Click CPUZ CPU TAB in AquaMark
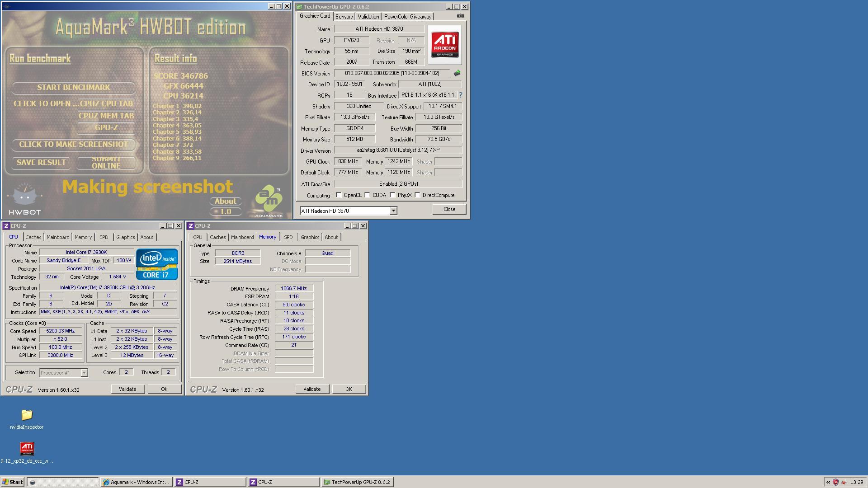Image resolution: width=868 pixels, height=488 pixels. (x=106, y=103)
